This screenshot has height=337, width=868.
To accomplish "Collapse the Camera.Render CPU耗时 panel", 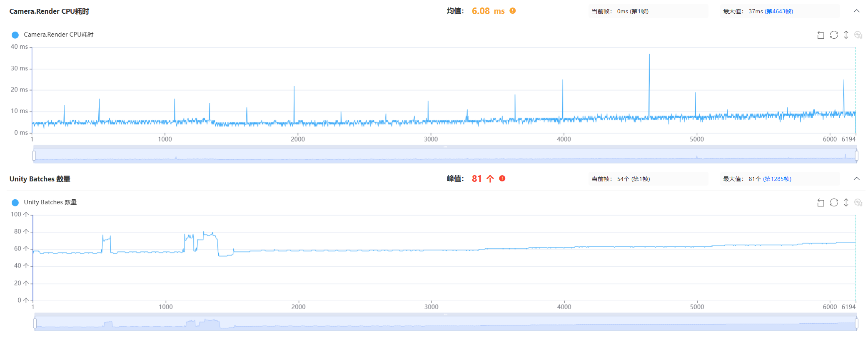I will coord(856,11).
